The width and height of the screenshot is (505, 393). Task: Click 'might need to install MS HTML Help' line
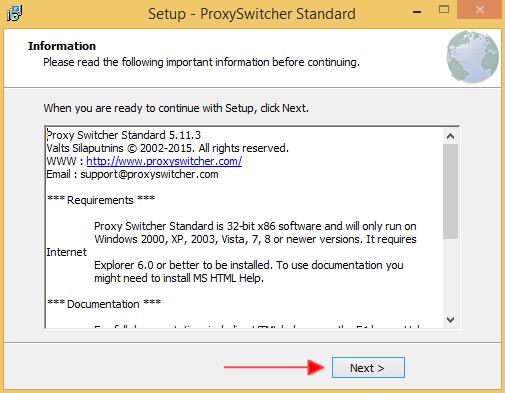coord(179,278)
